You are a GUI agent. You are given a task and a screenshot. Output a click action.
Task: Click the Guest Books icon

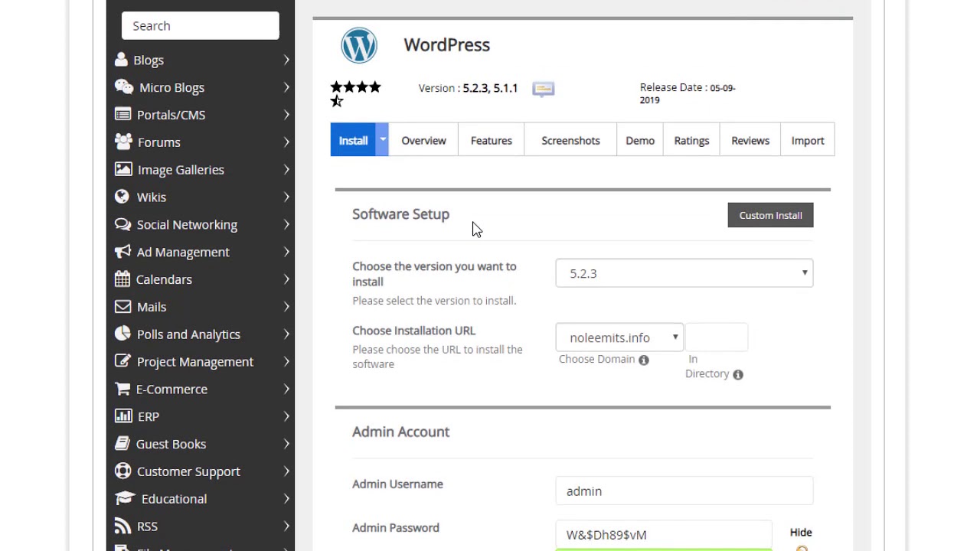point(122,443)
